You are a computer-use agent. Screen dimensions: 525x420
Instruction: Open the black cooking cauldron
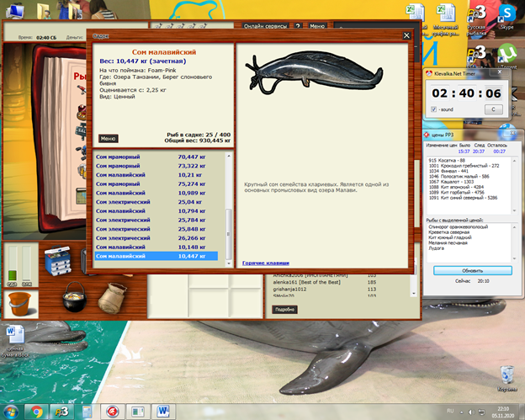(x=74, y=297)
